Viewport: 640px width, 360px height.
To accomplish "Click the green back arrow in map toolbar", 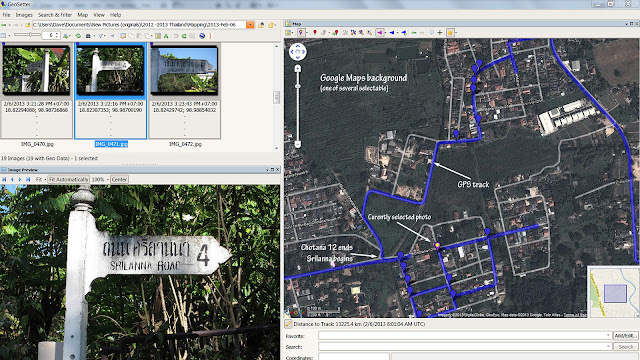I will [x=413, y=32].
